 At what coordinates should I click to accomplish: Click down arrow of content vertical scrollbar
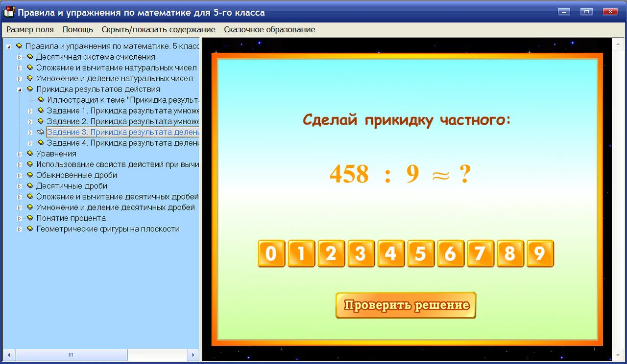click(x=617, y=355)
